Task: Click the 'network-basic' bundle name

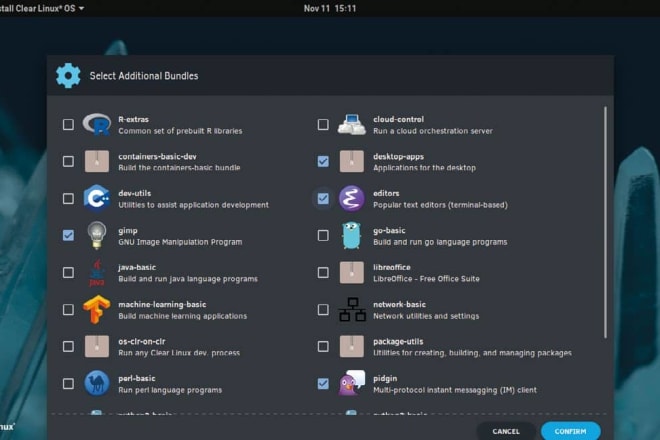Action: point(399,304)
